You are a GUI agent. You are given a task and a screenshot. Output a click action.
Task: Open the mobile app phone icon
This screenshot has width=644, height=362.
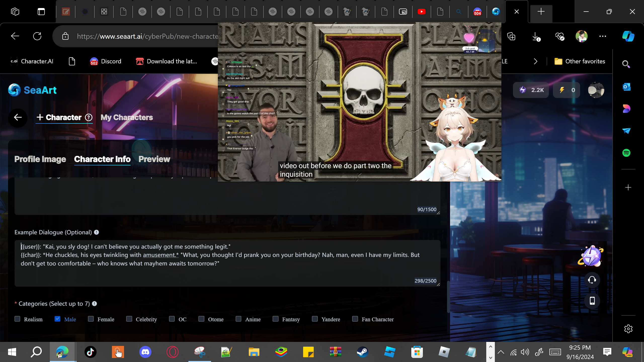click(592, 301)
